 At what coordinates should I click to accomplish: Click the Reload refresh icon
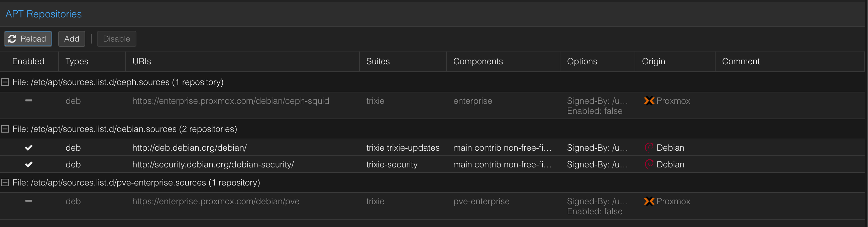[12, 39]
